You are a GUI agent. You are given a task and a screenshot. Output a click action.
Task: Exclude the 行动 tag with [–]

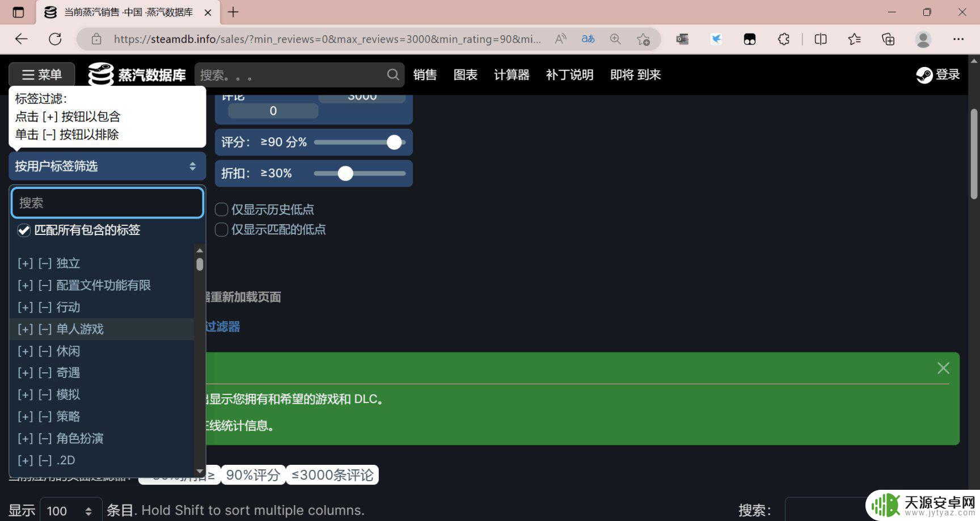pos(45,307)
